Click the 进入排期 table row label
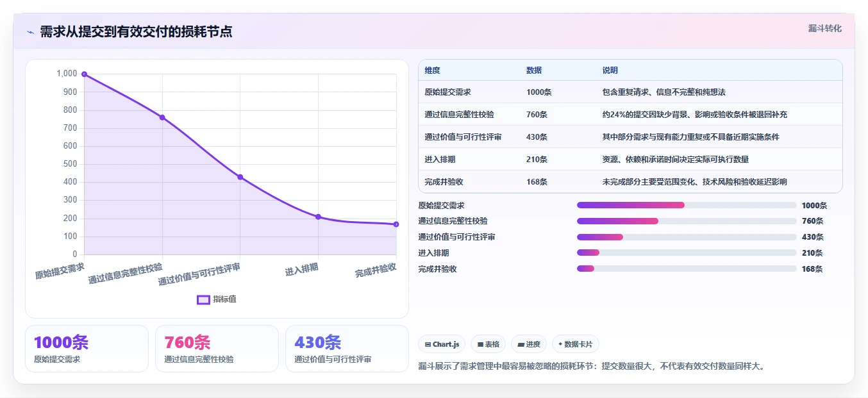868x398 pixels. click(x=440, y=160)
